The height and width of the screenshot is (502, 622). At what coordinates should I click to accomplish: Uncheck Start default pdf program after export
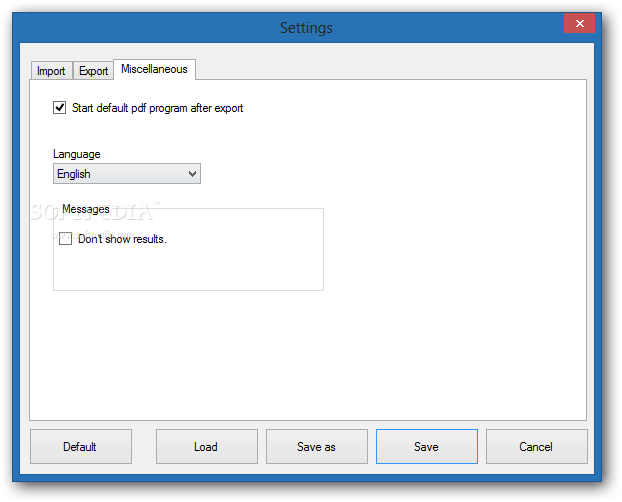(x=60, y=108)
